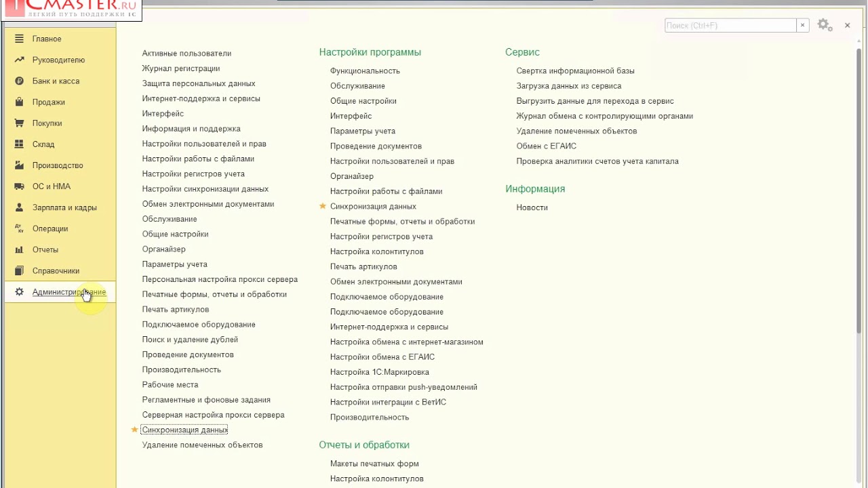Screen dimensions: 868x488
Task: Click the Настройки программы section heading
Action: (x=370, y=52)
